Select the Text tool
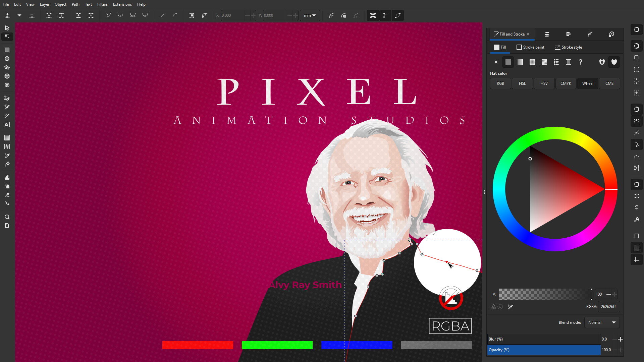This screenshot has width=644, height=362. click(7, 124)
